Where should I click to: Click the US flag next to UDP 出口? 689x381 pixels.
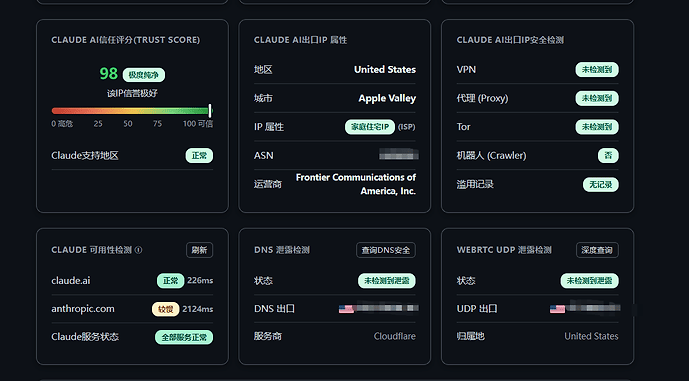coord(557,309)
